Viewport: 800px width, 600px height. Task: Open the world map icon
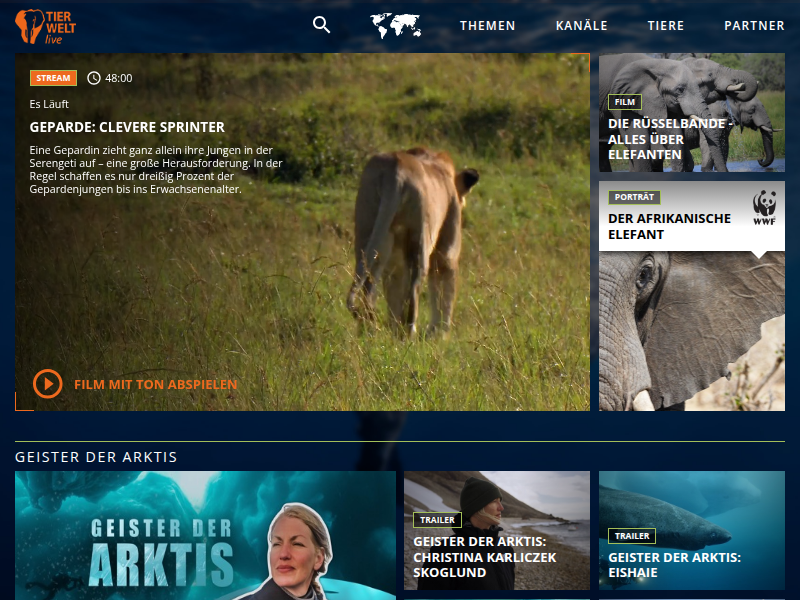click(x=395, y=26)
